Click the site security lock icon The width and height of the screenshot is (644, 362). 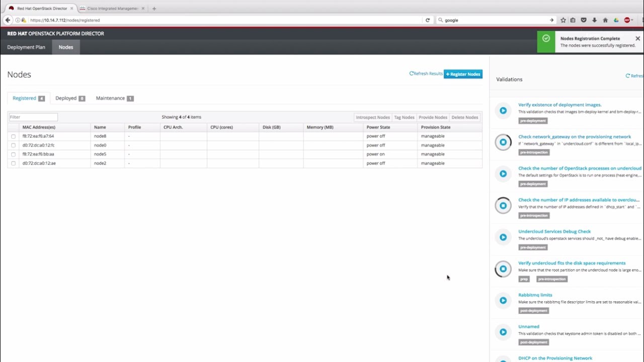tap(23, 20)
